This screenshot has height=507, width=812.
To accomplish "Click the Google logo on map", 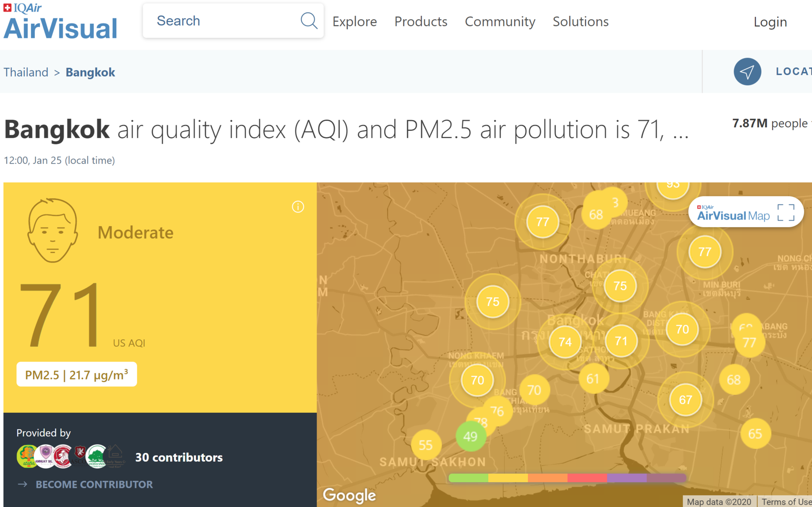I will click(349, 495).
